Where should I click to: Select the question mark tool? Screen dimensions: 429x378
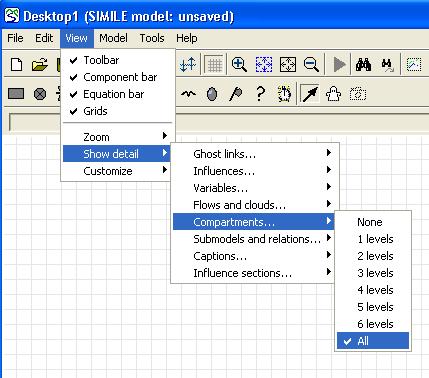click(x=260, y=94)
